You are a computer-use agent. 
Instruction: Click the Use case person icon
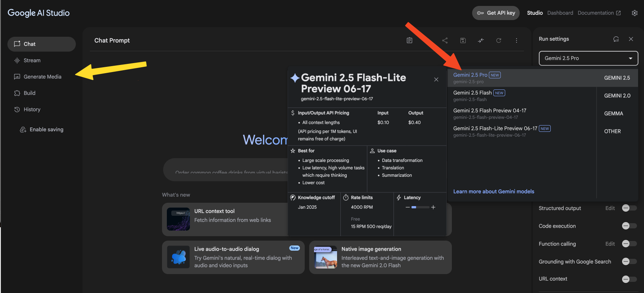point(372,151)
